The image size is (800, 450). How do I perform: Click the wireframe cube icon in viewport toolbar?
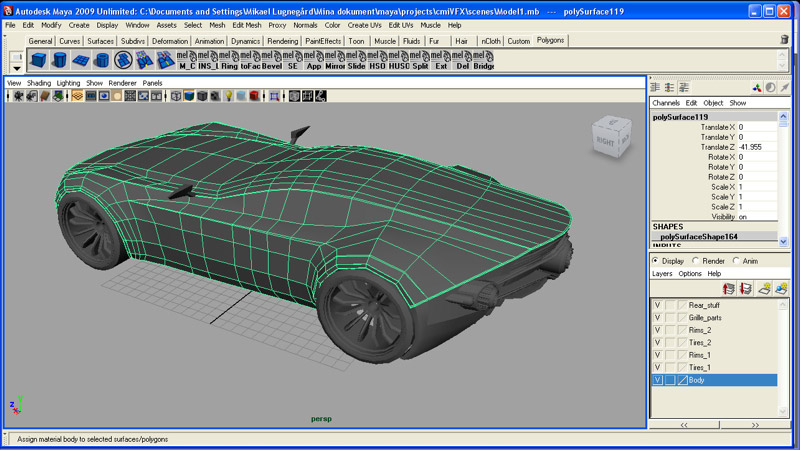(176, 96)
